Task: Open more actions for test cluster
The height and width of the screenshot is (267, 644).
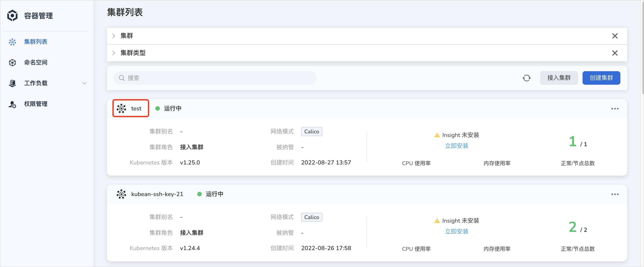Action: point(615,109)
